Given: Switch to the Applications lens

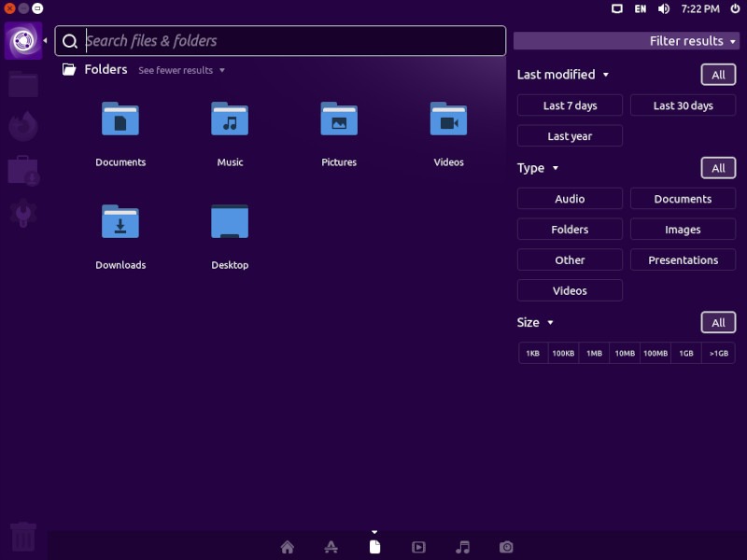Looking at the screenshot, I should tap(331, 547).
